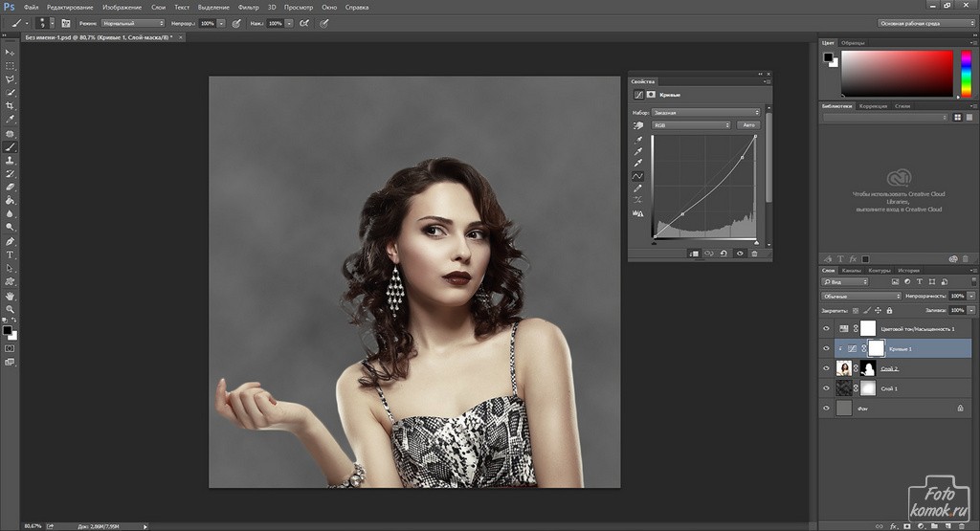
Task: Toggle visibility of Слой 2 layer
Action: [x=826, y=368]
